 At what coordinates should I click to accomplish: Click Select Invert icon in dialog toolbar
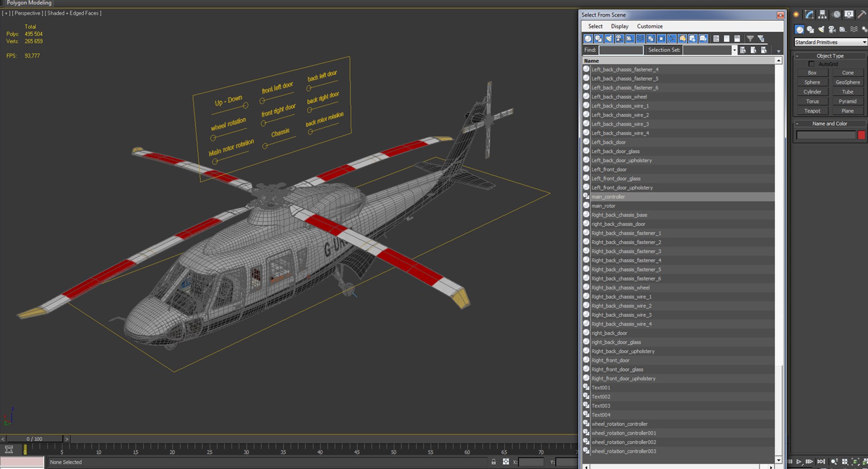coord(737,38)
